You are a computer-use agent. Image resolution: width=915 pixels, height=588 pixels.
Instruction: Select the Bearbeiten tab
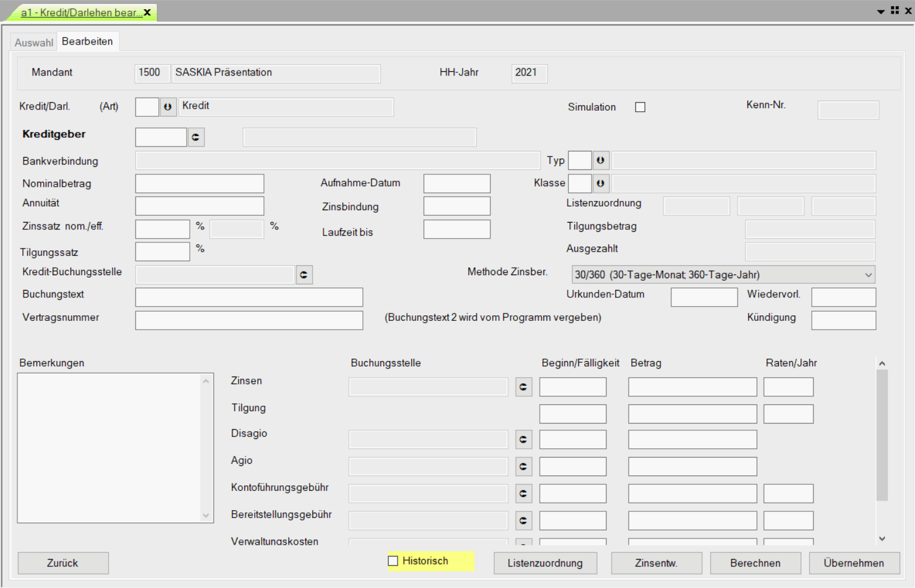click(87, 41)
